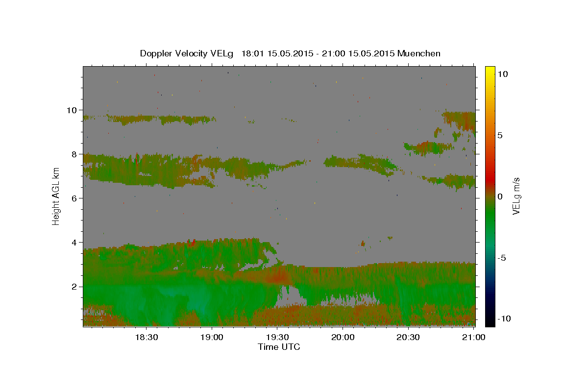Select the 19:30 time tick label
This screenshot has height=392, width=588.
277,337
